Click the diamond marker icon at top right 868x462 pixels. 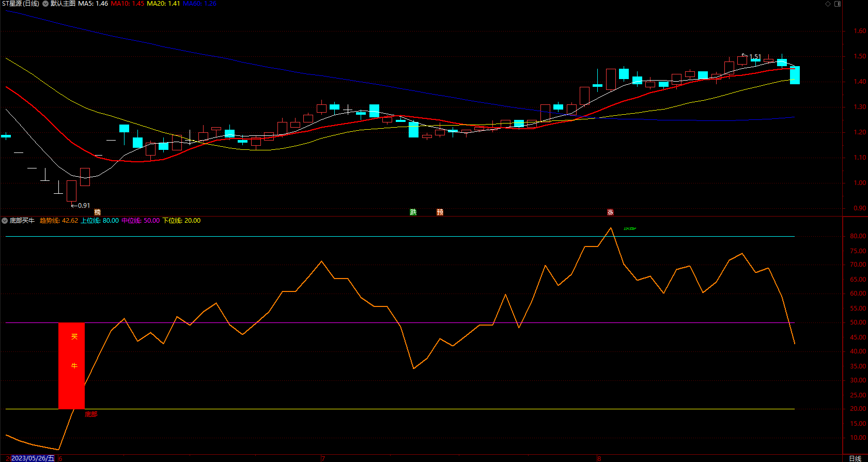[828, 4]
